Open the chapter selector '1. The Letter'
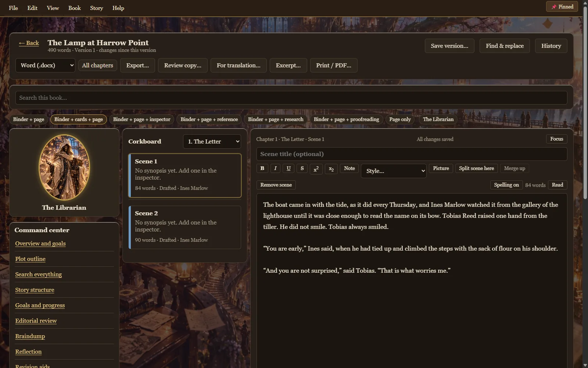 (212, 141)
